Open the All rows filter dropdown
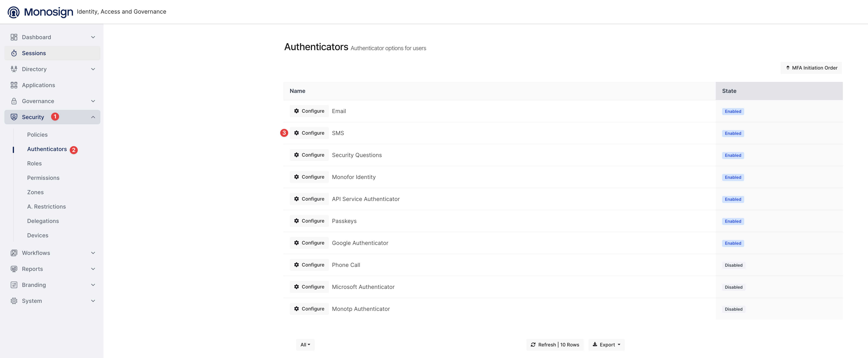This screenshot has height=358, width=868. coord(305,345)
